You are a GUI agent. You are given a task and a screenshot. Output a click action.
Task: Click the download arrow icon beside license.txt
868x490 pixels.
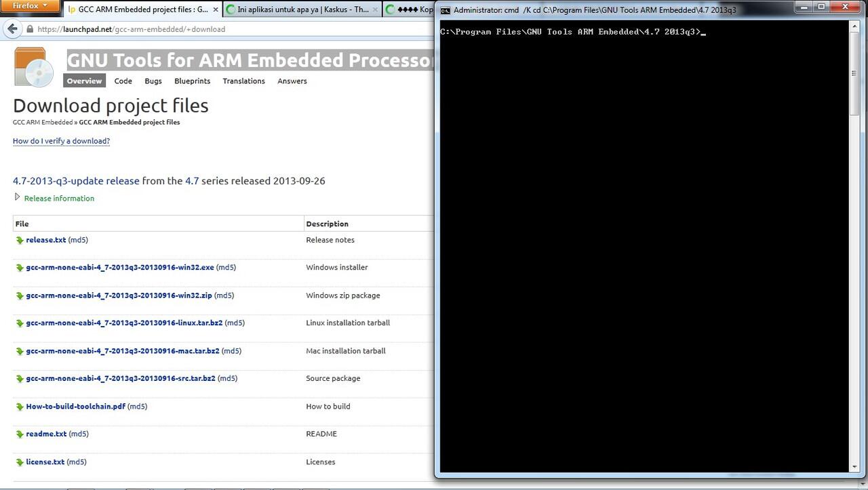pyautogui.click(x=20, y=462)
